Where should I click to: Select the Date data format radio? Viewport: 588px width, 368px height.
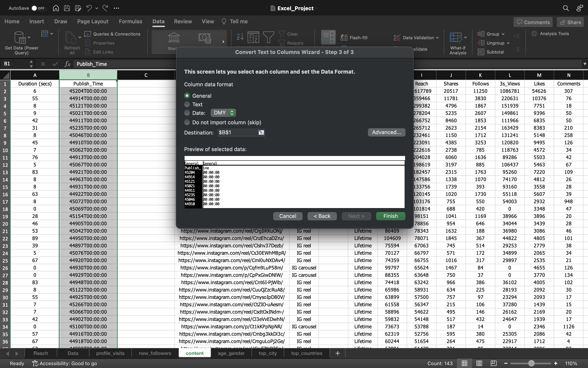pos(187,113)
